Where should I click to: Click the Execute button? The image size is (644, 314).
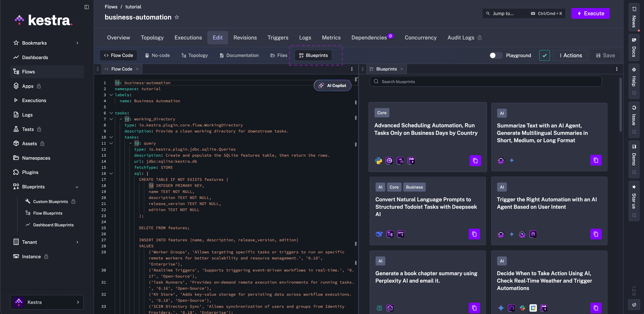590,13
